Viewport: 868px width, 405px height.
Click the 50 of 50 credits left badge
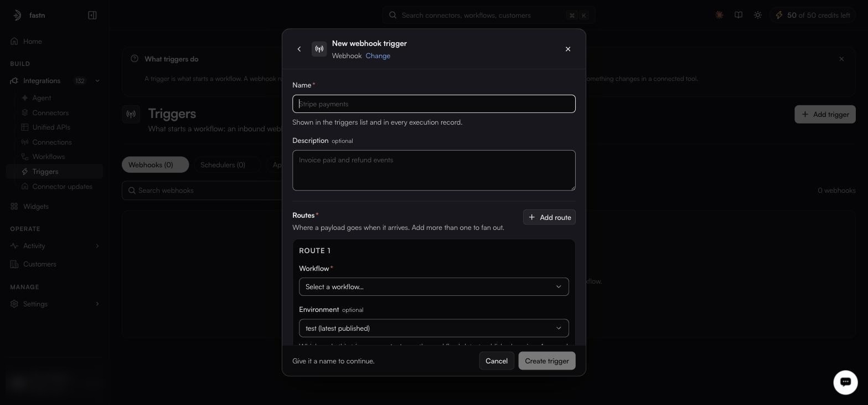813,16
